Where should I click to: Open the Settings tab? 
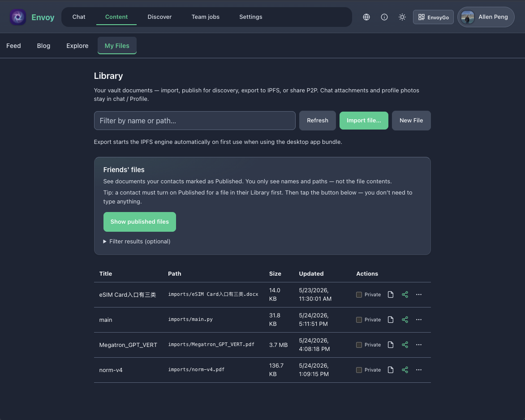250,17
